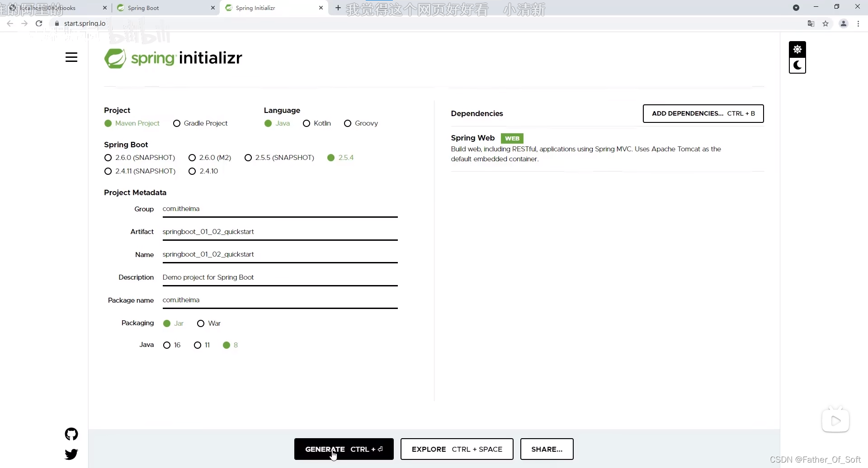Select Java version 11
The height and width of the screenshot is (468, 868).
coord(202,345)
